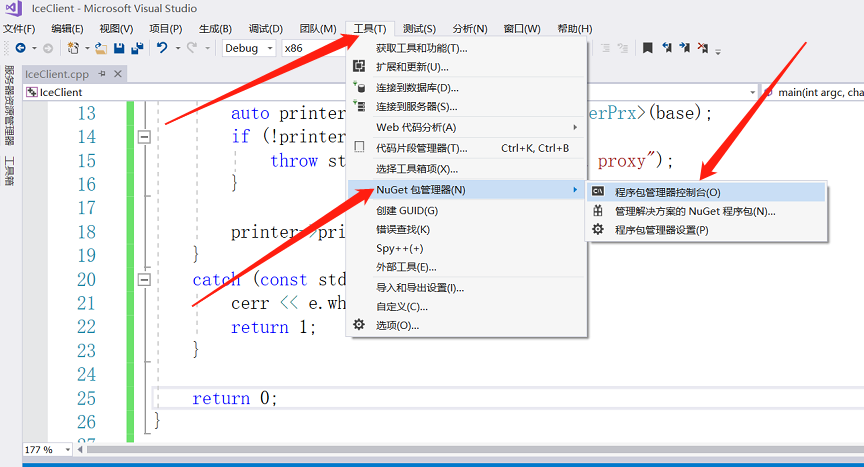Click the connect to server icon
Viewport: 864px width, 467px height.
pos(359,106)
